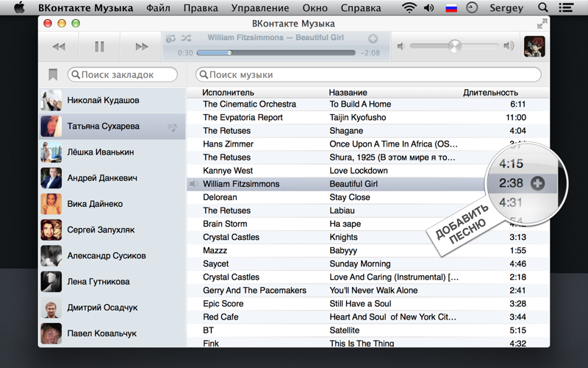Toggle shuffle mode icon
588x368 pixels.
tap(187, 38)
